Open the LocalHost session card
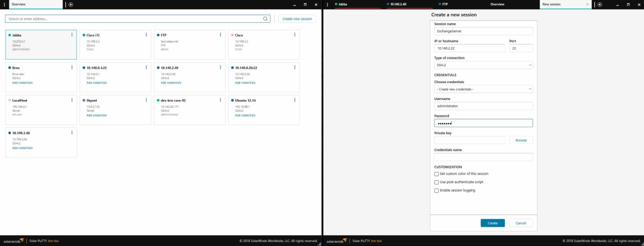Viewport: 644px width, 246px height. click(x=41, y=109)
